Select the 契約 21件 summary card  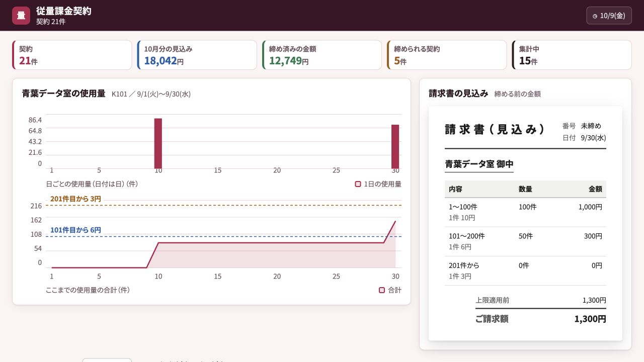point(72,55)
